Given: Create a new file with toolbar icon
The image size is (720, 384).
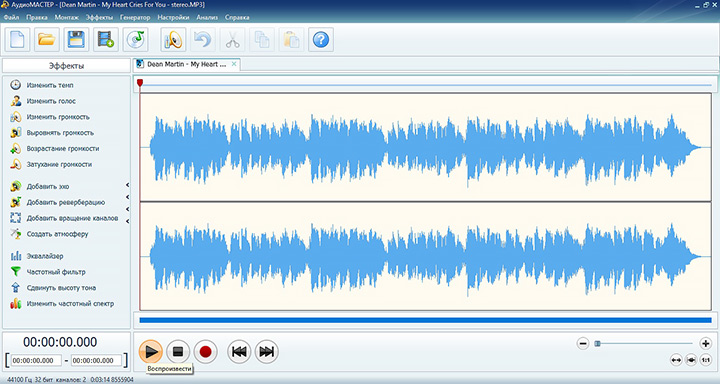Looking at the screenshot, I should pos(17,40).
